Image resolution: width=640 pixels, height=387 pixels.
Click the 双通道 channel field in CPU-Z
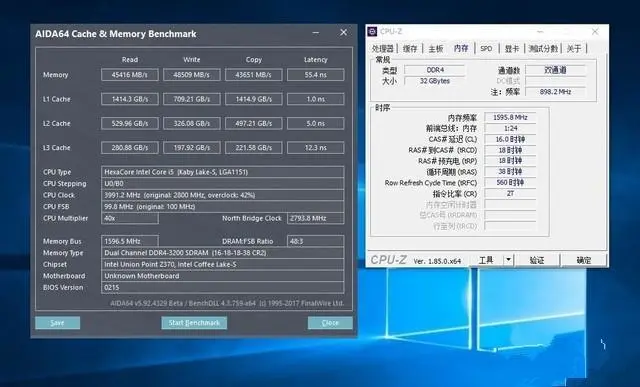coord(556,70)
